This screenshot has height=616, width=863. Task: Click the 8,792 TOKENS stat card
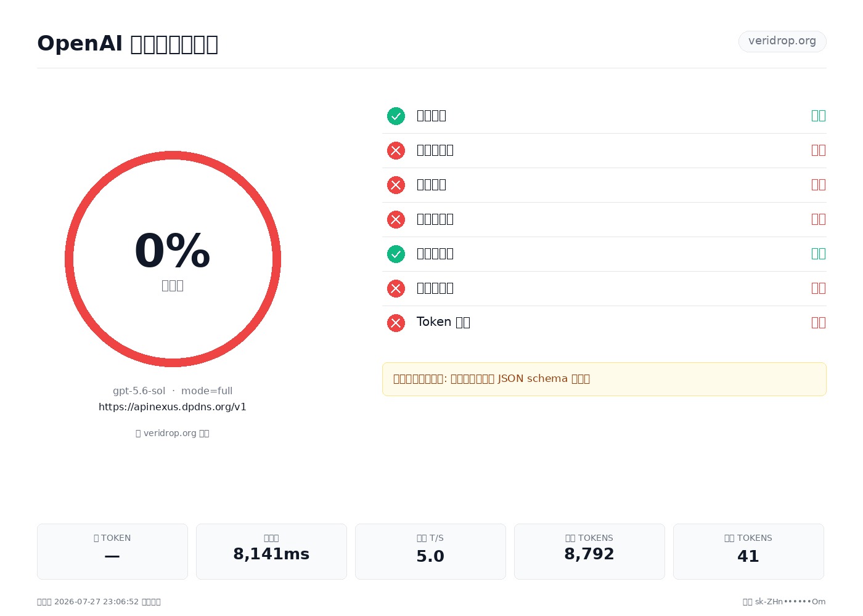(589, 551)
